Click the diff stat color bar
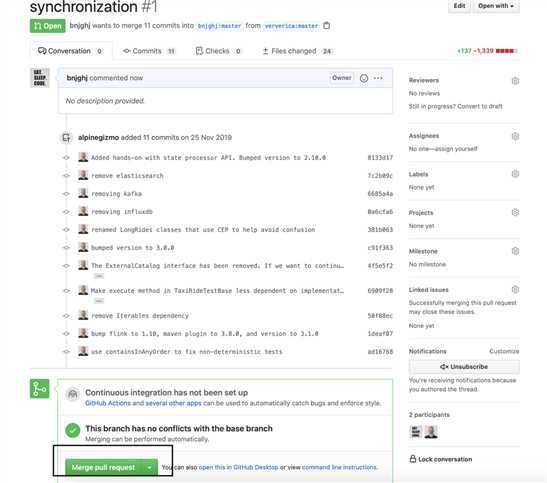This screenshot has width=547, height=483. 506,51
